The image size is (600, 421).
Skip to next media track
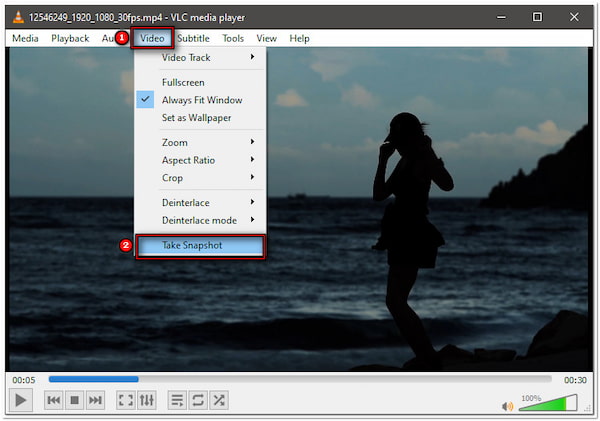pos(95,400)
